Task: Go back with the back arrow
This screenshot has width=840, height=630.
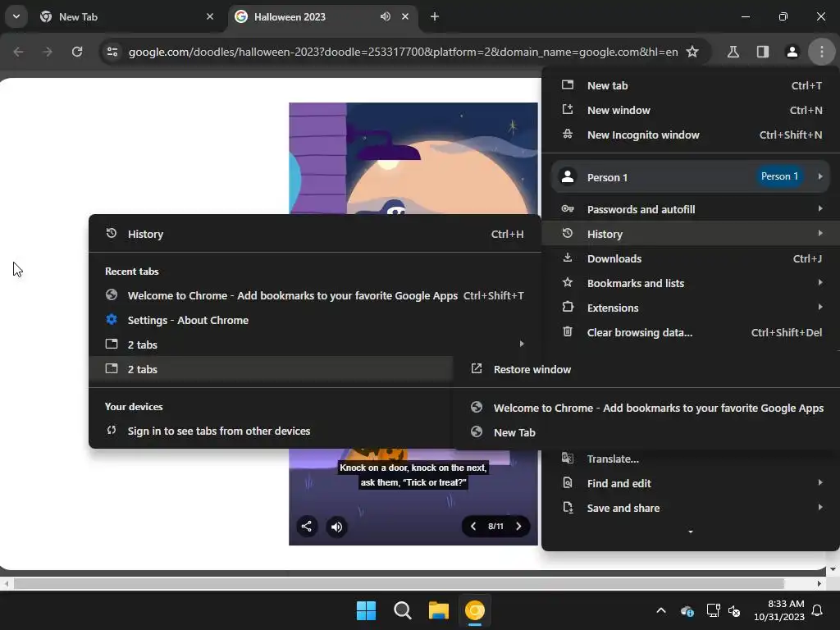Action: tap(18, 52)
